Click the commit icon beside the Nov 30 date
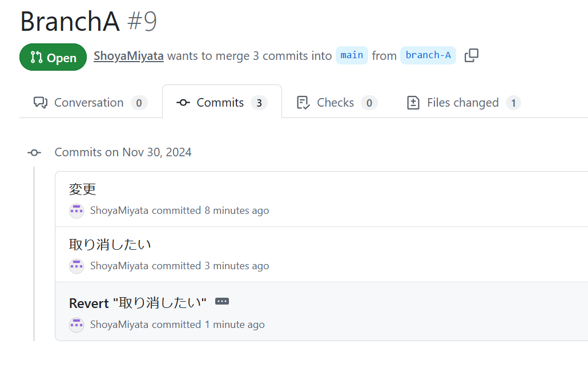 tap(34, 153)
